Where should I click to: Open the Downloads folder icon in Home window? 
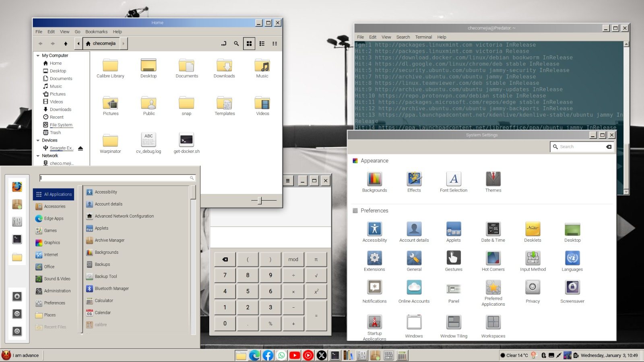click(x=224, y=68)
